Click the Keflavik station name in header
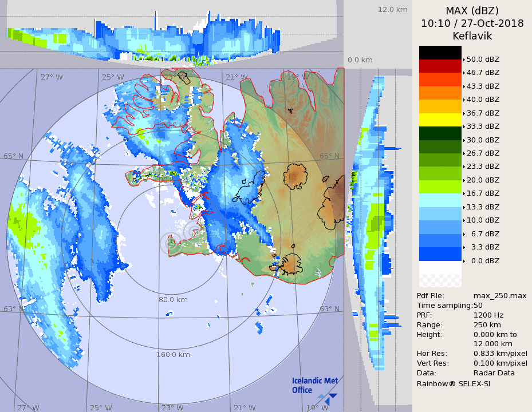Image resolution: width=532 pixels, height=412 pixels. (472, 36)
